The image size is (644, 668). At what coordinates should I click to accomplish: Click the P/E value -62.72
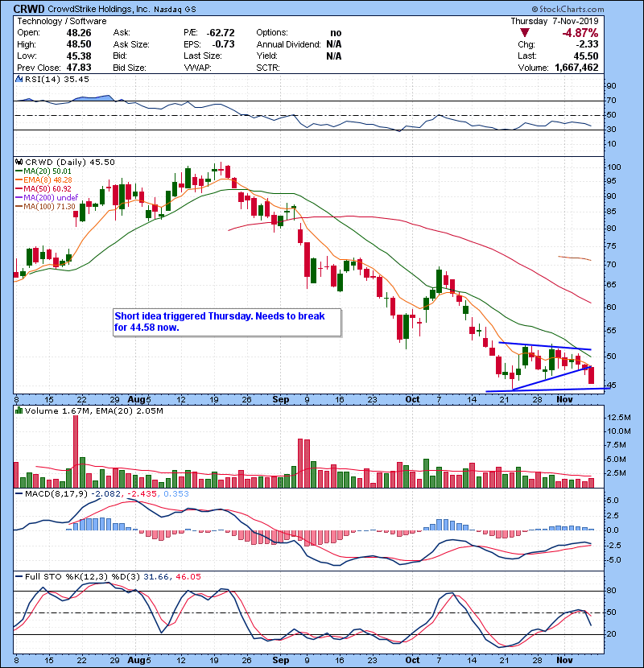[221, 33]
